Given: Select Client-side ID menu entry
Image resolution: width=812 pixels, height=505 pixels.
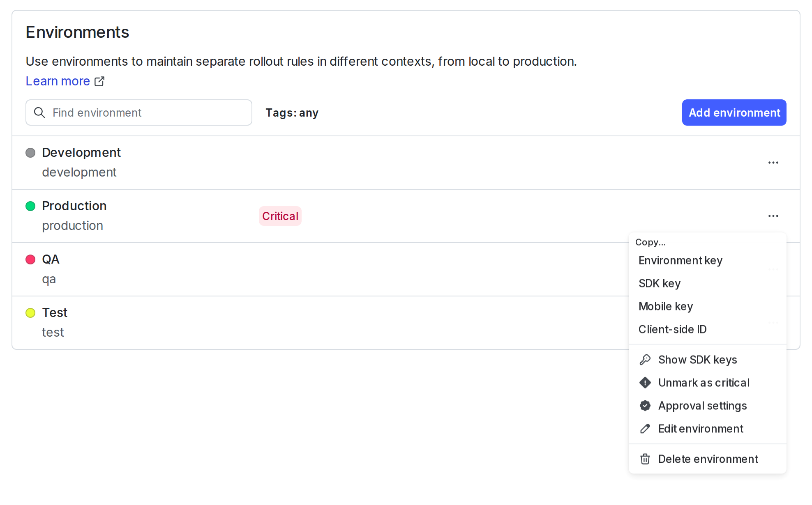Looking at the screenshot, I should [x=673, y=329].
